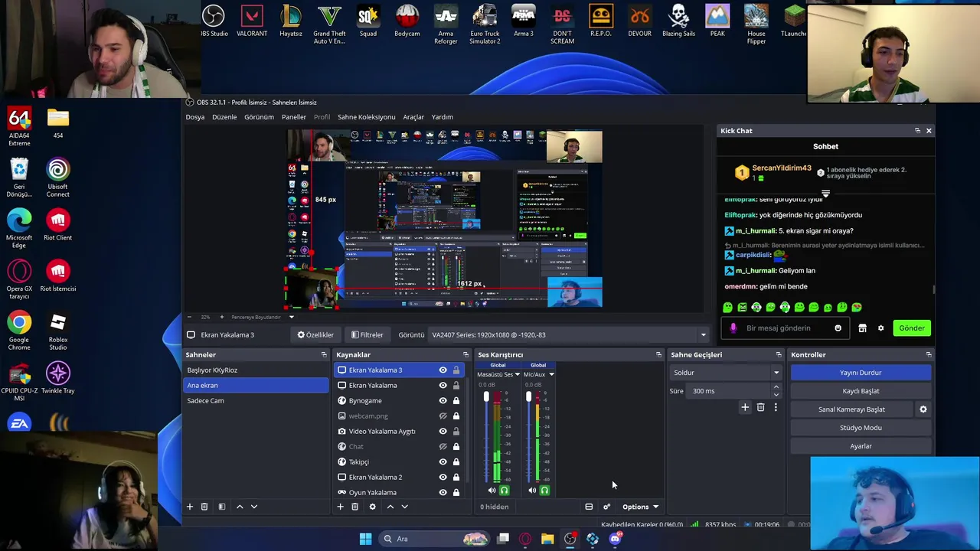Image resolution: width=980 pixels, height=551 pixels.
Task: Toggle Mic/Aux monitoring headphone button
Action: click(x=544, y=491)
